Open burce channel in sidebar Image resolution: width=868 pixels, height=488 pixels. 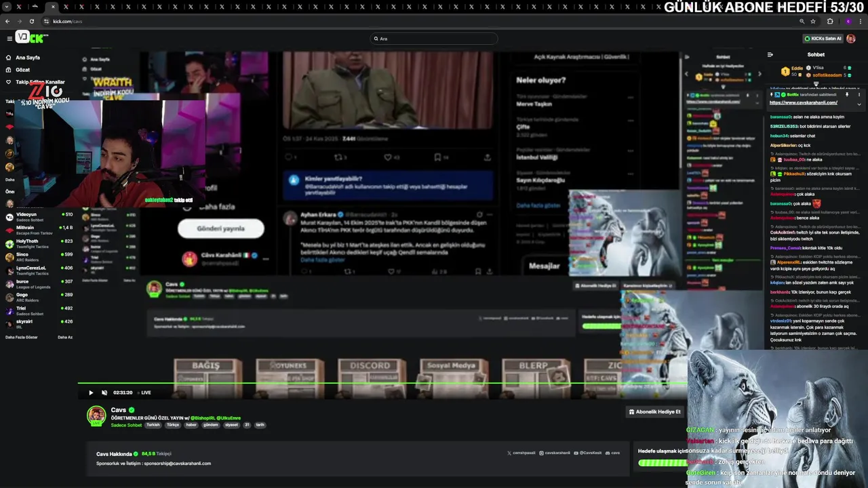(39, 283)
